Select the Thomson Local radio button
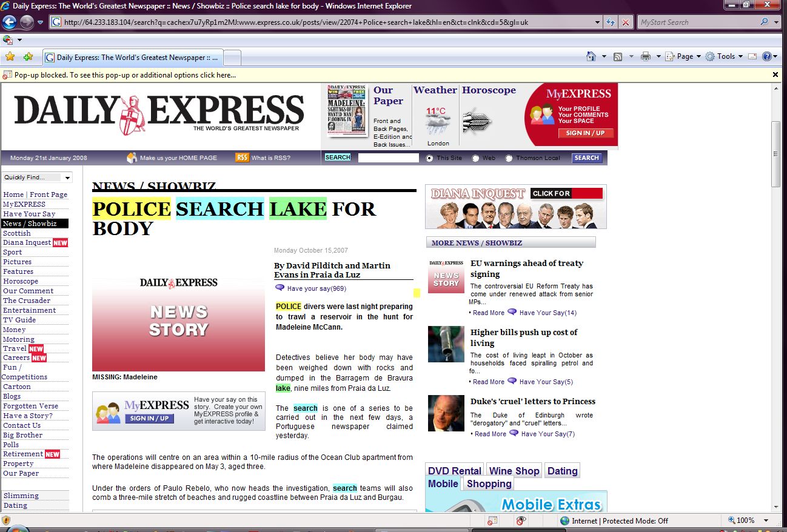 tap(509, 158)
